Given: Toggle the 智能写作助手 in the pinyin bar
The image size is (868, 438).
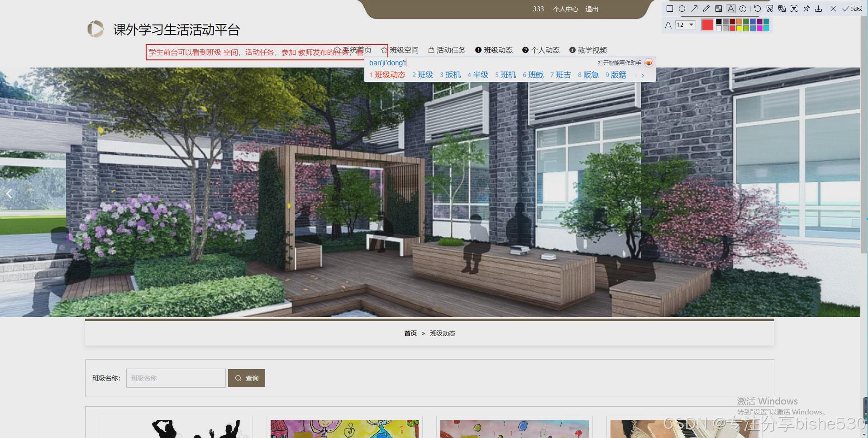Looking at the screenshot, I should pyautogui.click(x=649, y=63).
